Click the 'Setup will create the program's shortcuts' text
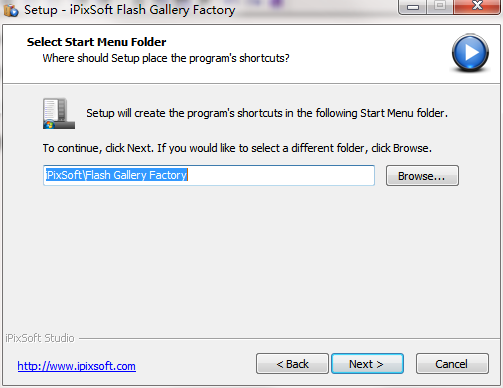Image resolution: width=503 pixels, height=388 pixels. click(267, 113)
